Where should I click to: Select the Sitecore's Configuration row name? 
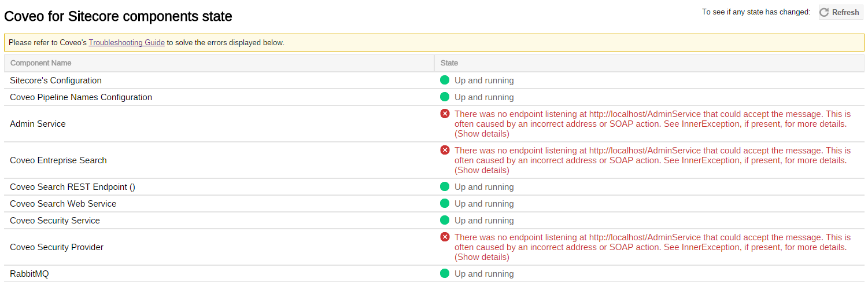pyautogui.click(x=56, y=80)
